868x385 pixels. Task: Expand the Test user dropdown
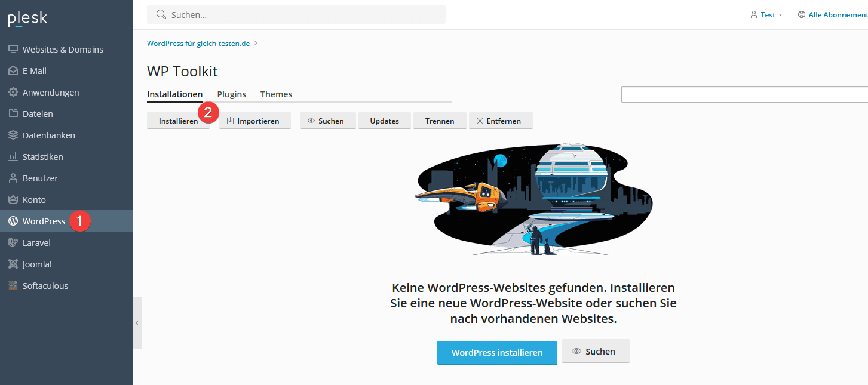[x=767, y=15]
